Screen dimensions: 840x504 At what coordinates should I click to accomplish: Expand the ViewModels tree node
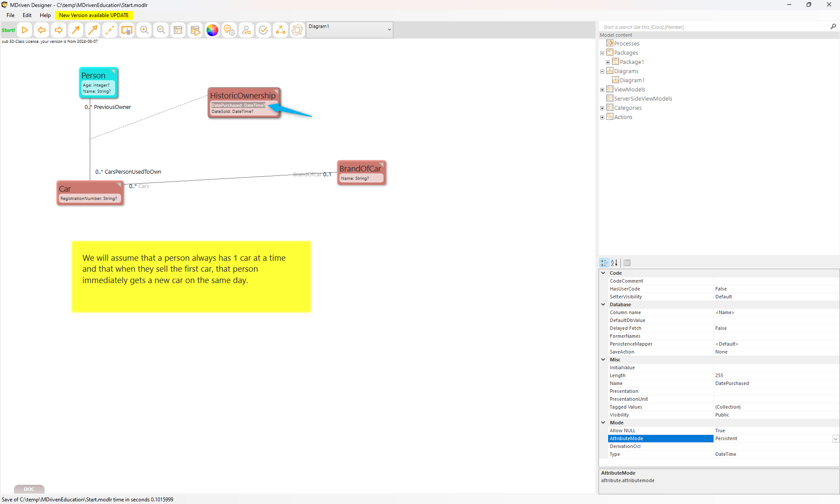602,90
